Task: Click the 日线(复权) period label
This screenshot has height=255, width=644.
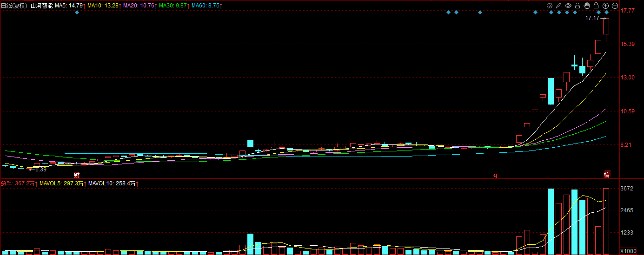Action: click(14, 6)
